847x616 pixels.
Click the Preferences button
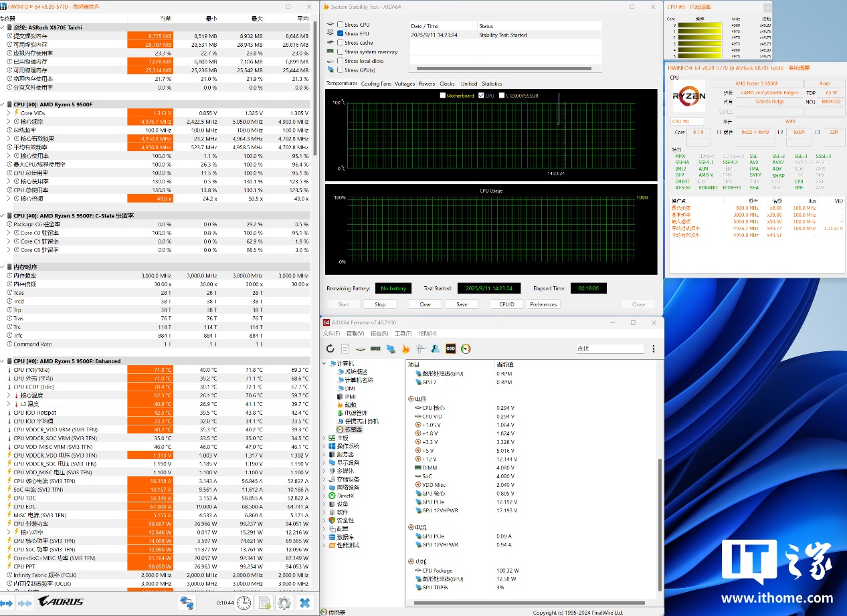pos(543,304)
